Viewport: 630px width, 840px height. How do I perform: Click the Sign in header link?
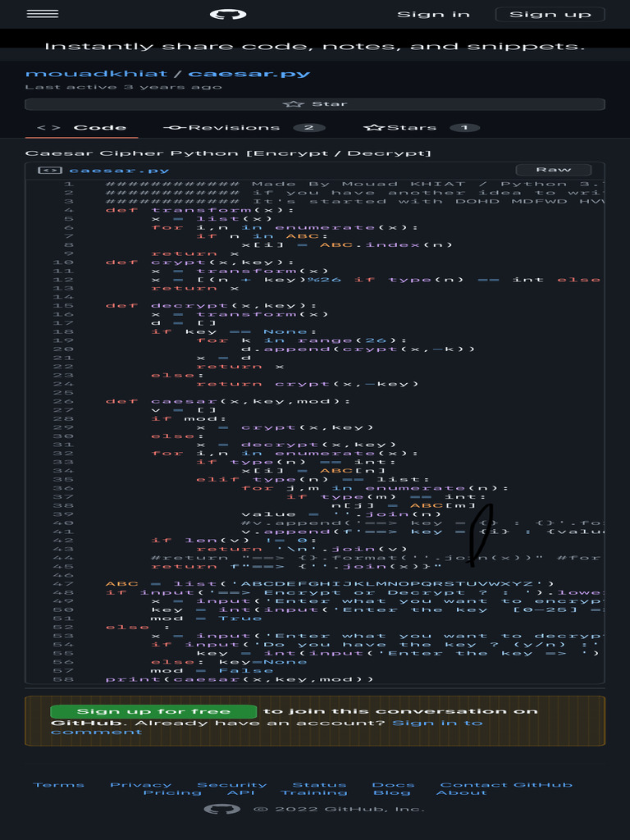coord(433,14)
